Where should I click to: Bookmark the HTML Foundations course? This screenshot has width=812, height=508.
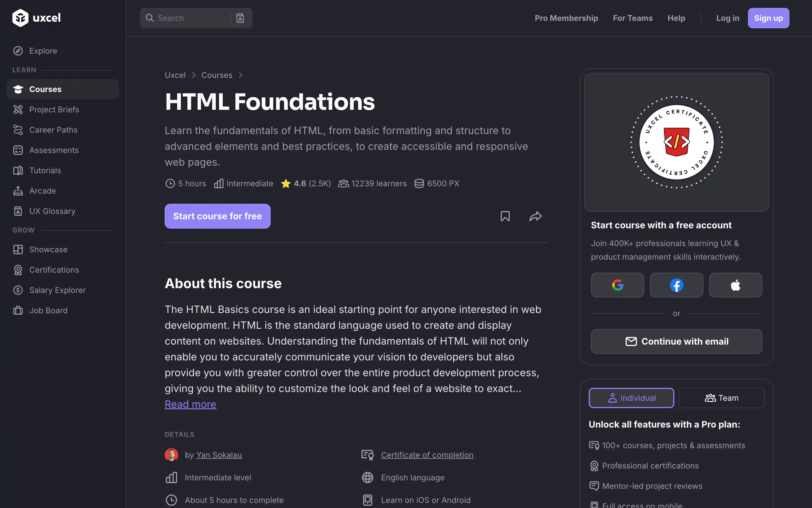point(505,216)
